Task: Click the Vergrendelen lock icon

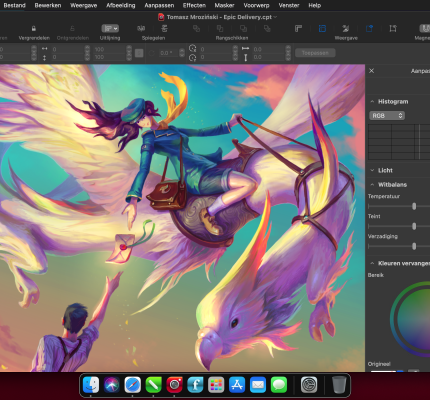Action: coord(34,29)
